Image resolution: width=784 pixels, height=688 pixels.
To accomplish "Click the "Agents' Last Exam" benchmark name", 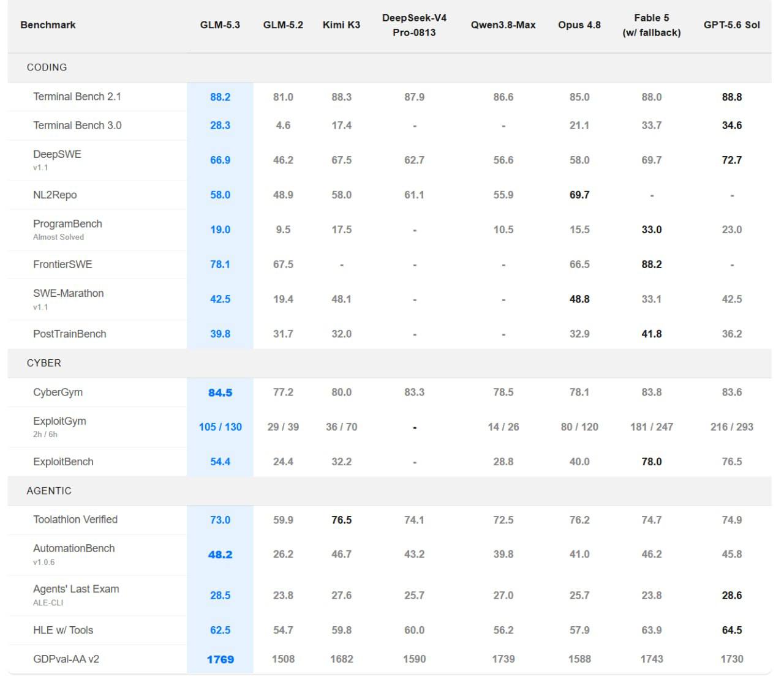I will [76, 589].
